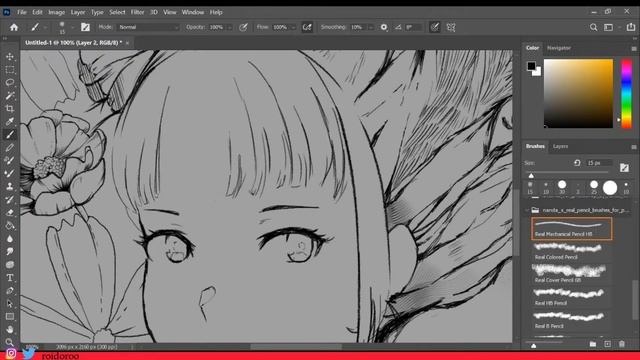640x360 pixels.
Task: Open the Smoothing slider arrow
Action: click(x=370, y=27)
